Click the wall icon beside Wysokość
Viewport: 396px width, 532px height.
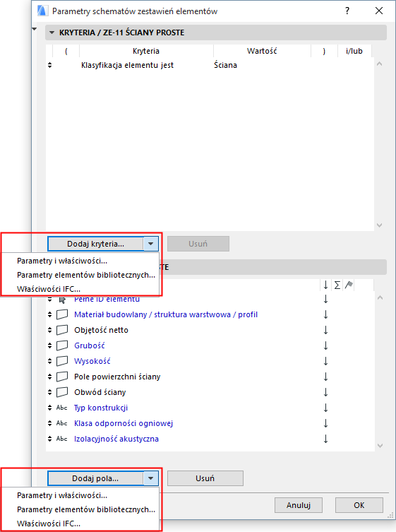pos(62,361)
